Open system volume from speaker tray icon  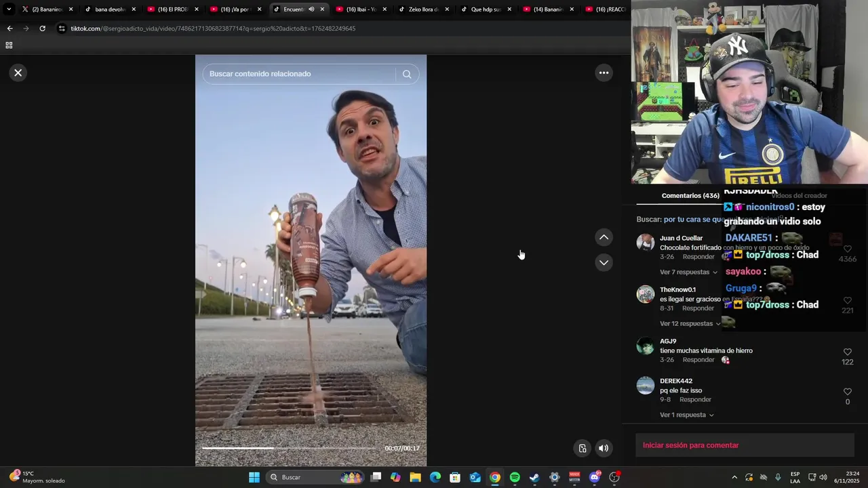coord(823,477)
